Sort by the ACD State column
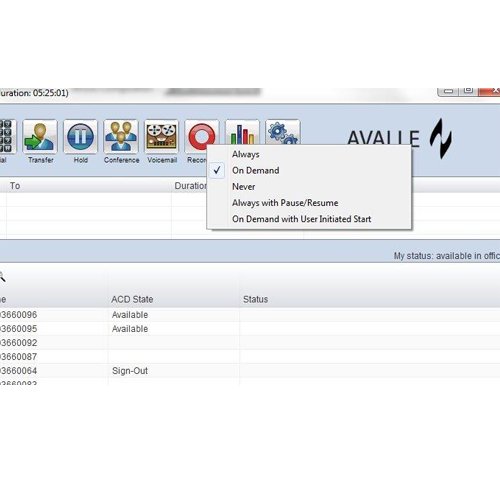 point(132,299)
